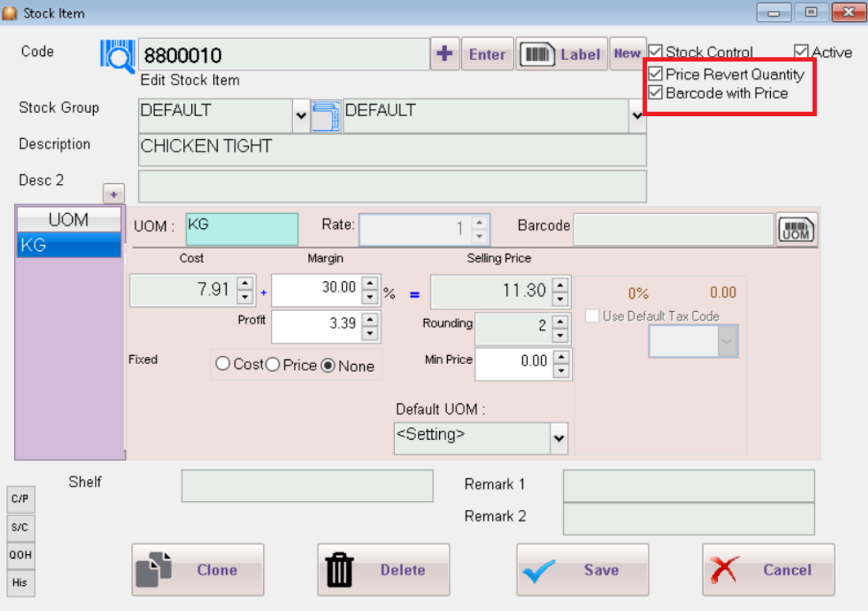Open the barcode Label printing button
The image size is (868, 611).
click(562, 54)
